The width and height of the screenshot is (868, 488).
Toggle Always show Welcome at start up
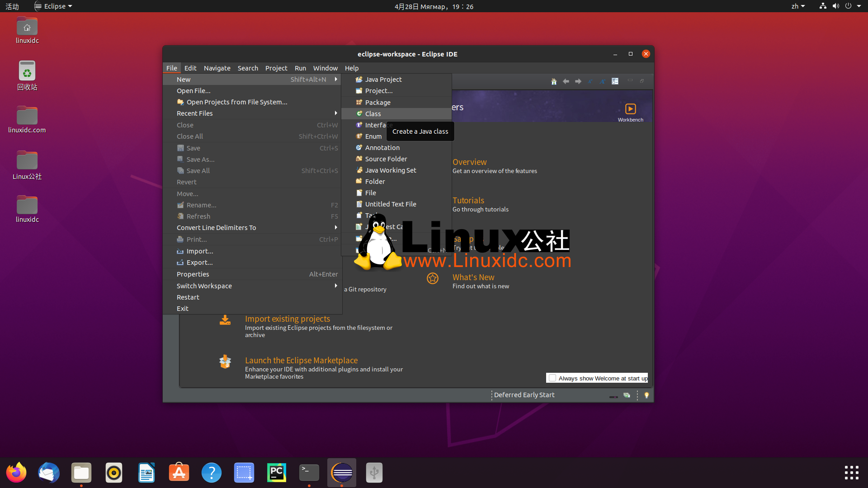click(x=552, y=378)
